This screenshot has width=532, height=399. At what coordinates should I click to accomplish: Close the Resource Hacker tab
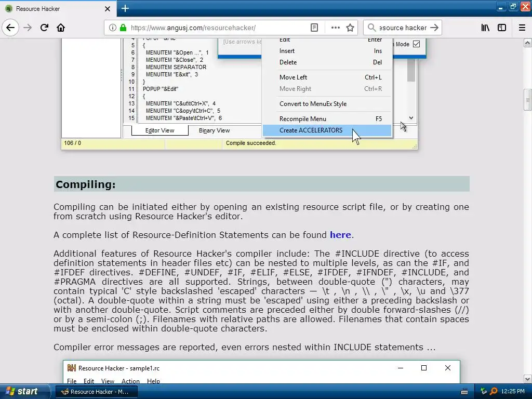107,9
